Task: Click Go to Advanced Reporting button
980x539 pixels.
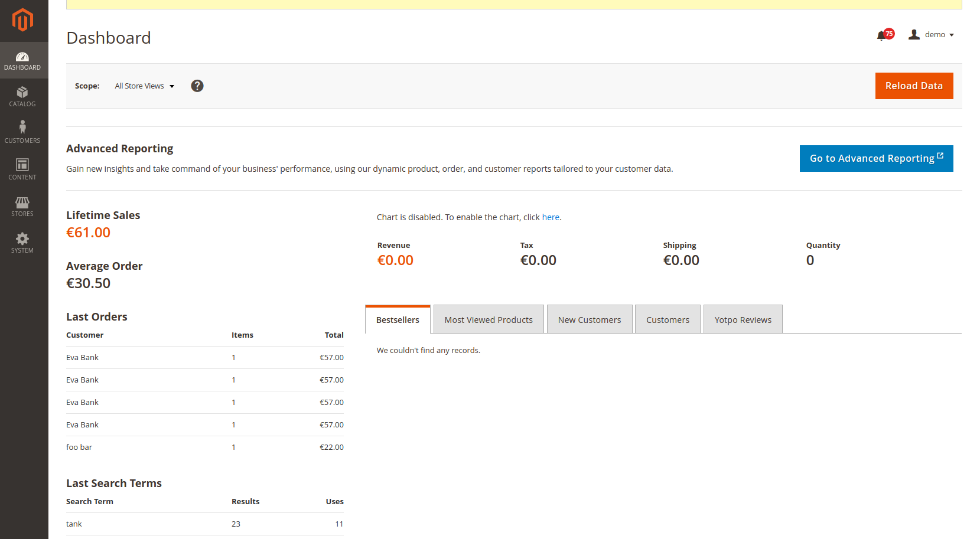Action: tap(876, 159)
